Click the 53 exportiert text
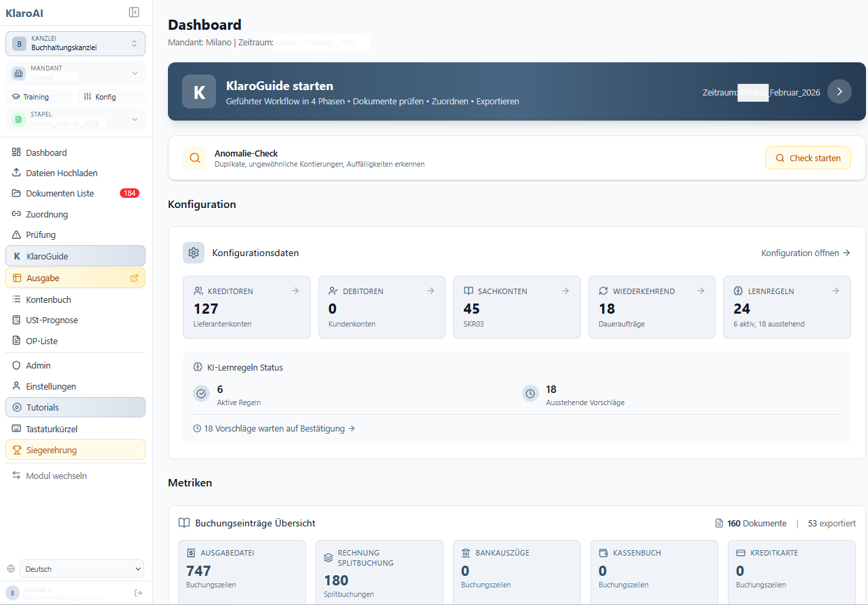This screenshot has width=868, height=605. point(831,523)
